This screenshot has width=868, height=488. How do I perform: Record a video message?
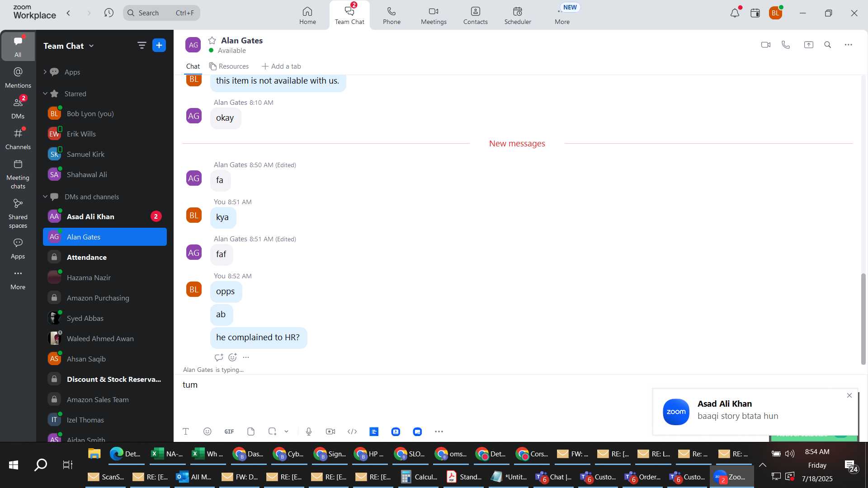330,432
